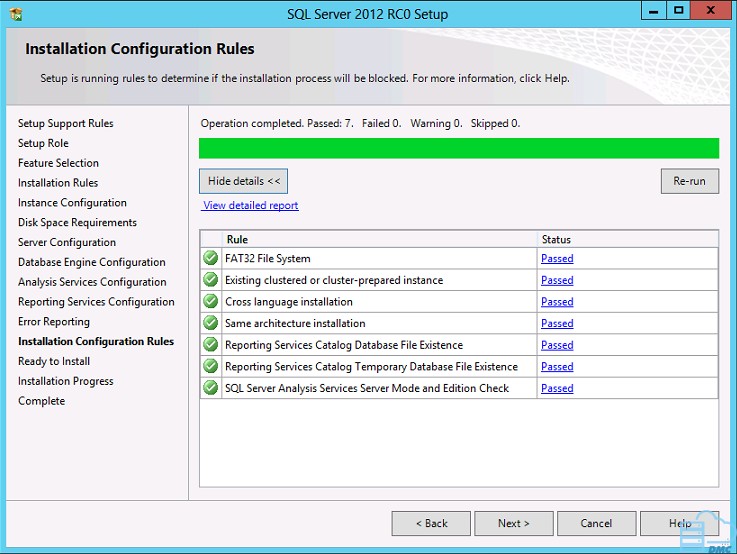Click the Same architecture installation rule name
This screenshot has width=737, height=554.
[295, 323]
